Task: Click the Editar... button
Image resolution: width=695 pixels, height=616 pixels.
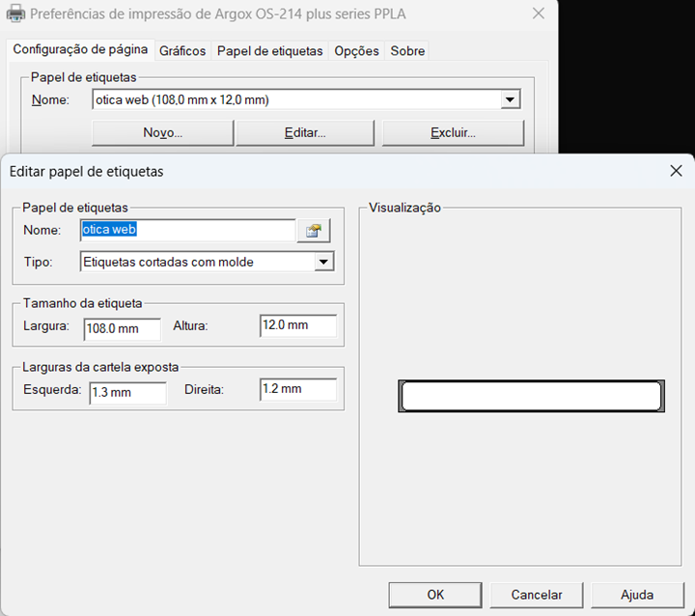Action: tap(305, 132)
